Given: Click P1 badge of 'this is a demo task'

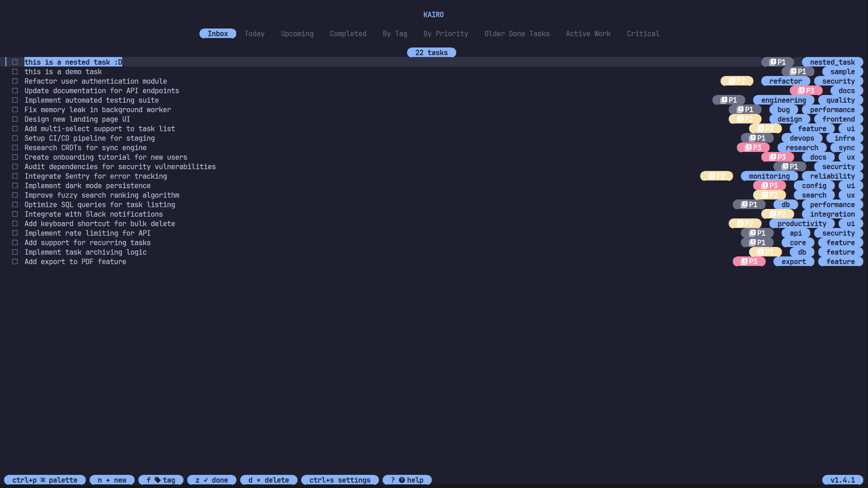Looking at the screenshot, I should point(798,71).
